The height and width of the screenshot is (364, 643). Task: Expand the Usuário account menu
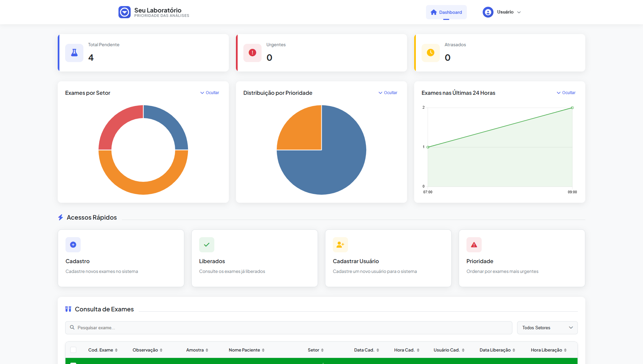(x=502, y=12)
